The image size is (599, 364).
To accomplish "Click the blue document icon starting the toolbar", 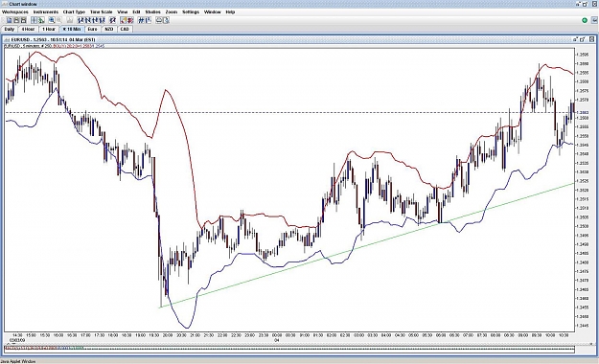I will 10,20.
